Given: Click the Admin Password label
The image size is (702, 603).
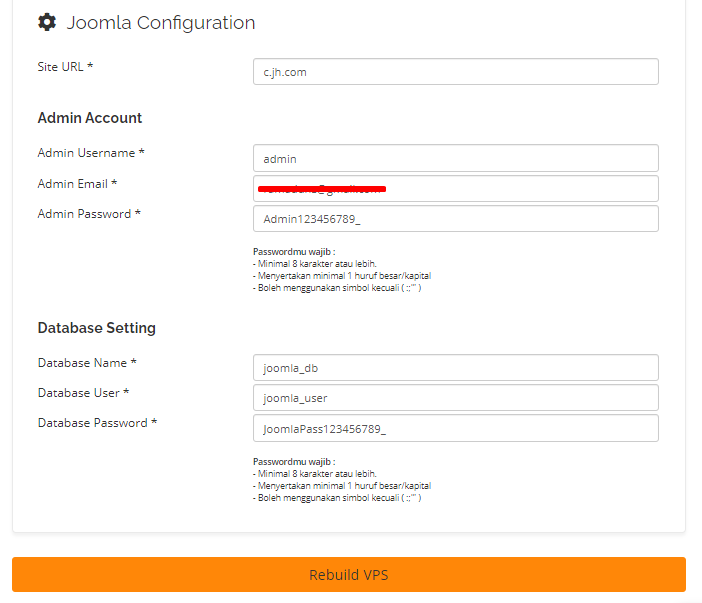Looking at the screenshot, I should (89, 214).
